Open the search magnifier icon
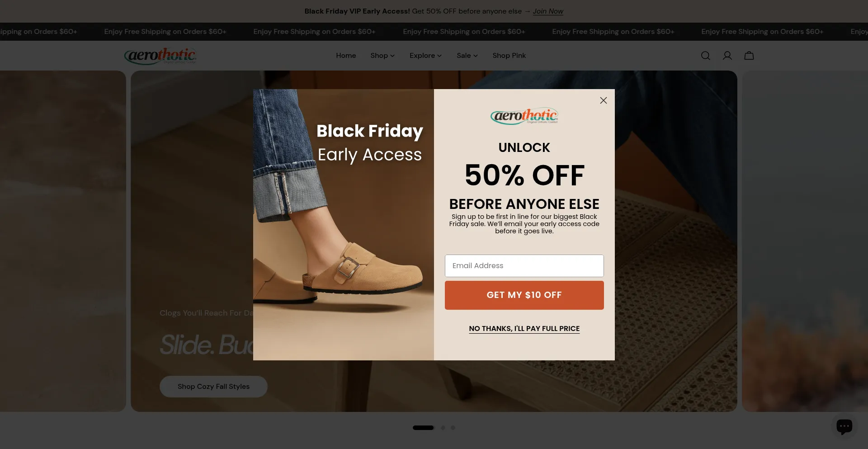Screen dimensions: 868x449 click(705, 56)
